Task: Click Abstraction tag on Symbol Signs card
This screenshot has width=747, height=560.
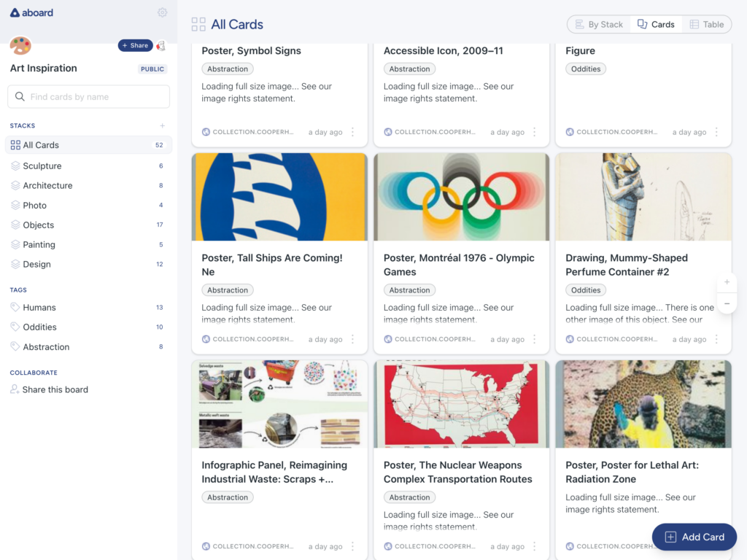Action: coord(228,69)
